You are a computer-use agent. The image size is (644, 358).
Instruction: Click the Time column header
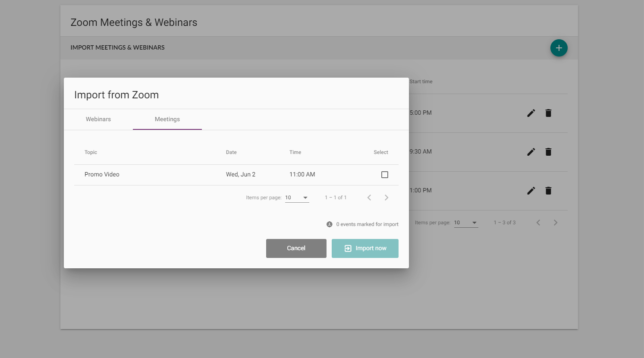[x=295, y=152]
